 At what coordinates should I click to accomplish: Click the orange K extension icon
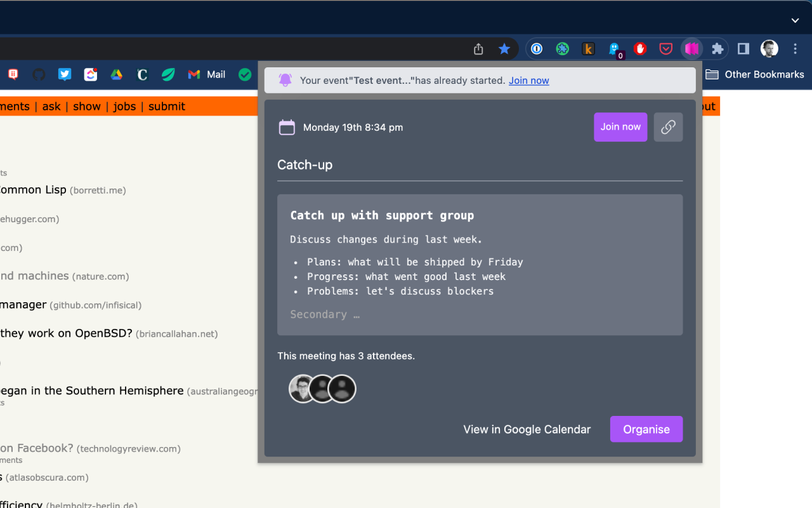(x=588, y=48)
